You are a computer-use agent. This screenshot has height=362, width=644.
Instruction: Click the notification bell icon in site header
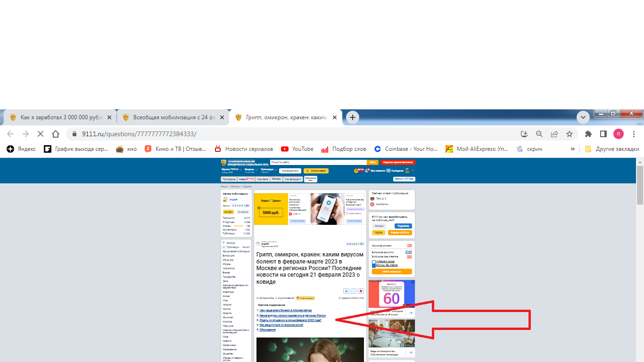(366, 171)
